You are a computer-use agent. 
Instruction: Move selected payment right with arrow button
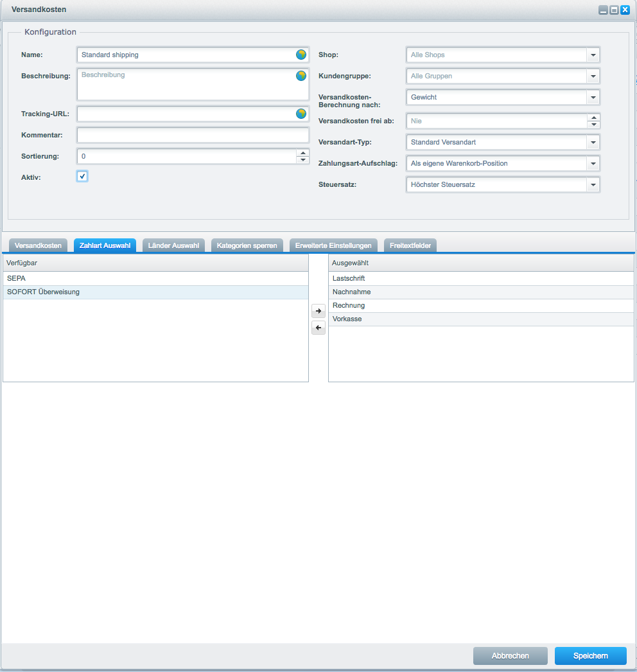(318, 311)
